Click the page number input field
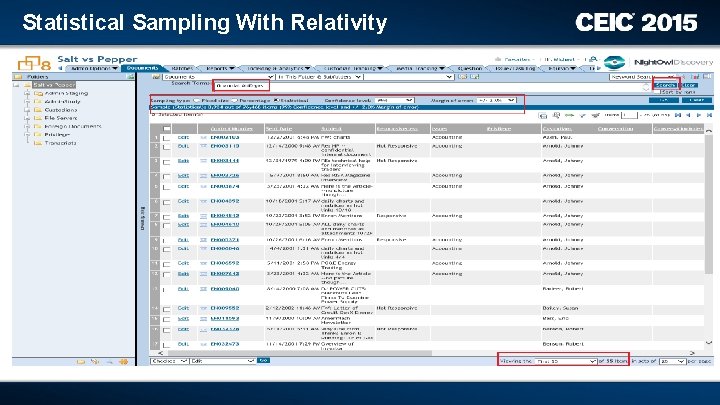The height and width of the screenshot is (405, 720). (x=629, y=115)
